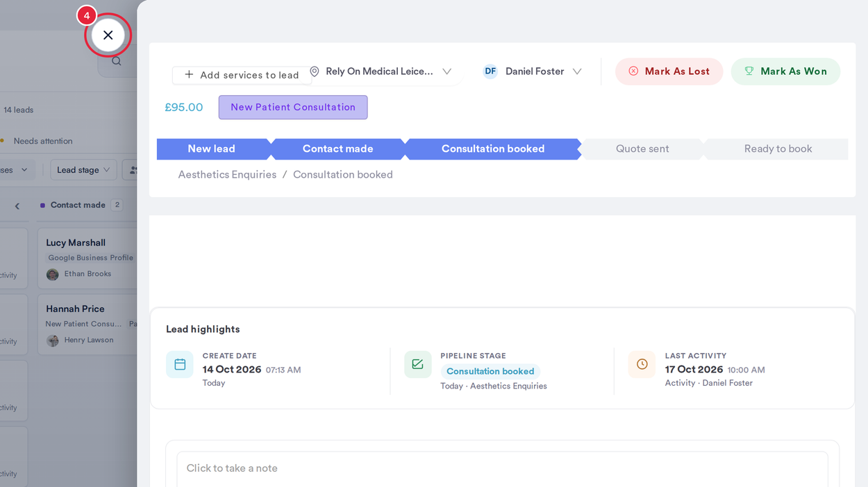Click the trophy icon on Mark As Won
Screen dimensions: 868x487
pos(749,71)
